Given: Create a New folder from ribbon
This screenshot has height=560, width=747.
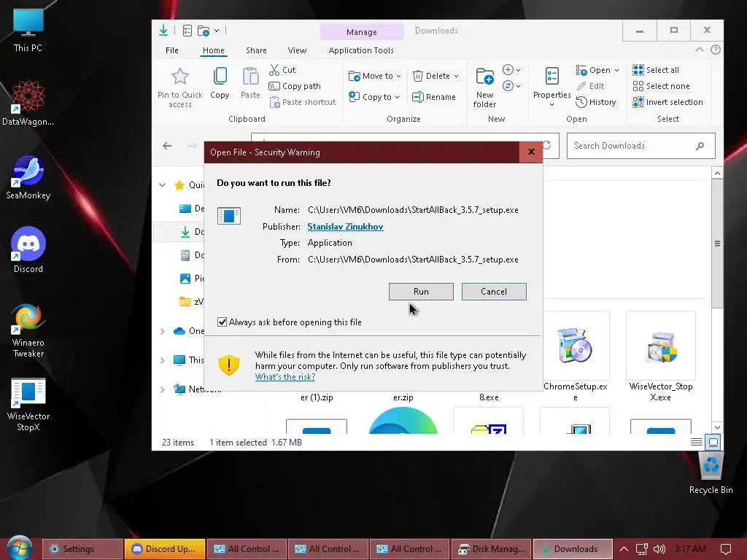Looking at the screenshot, I should point(484,87).
